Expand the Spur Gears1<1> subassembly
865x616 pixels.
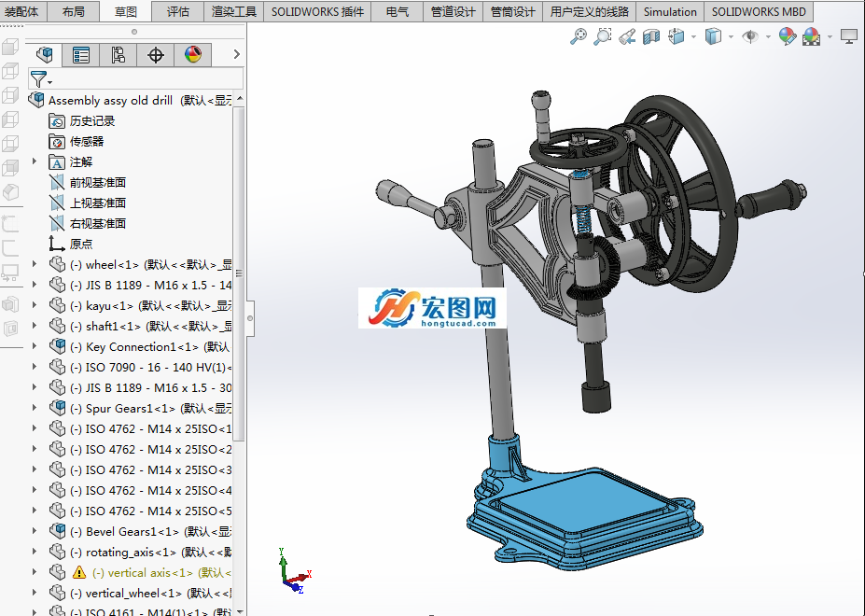point(35,408)
